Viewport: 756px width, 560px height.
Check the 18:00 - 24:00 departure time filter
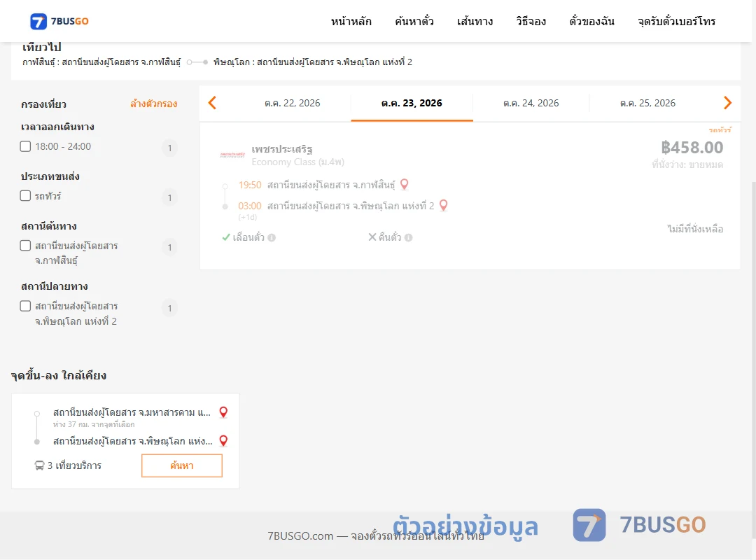tap(26, 146)
